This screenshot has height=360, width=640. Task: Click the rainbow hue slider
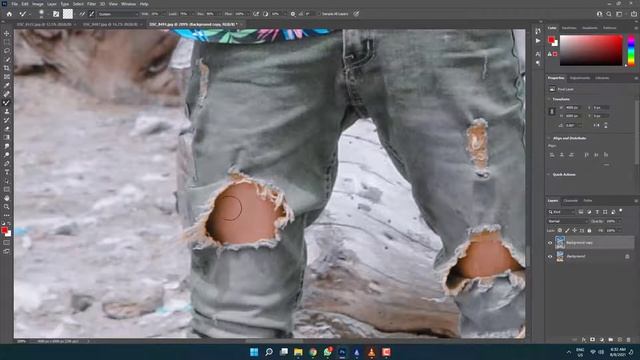631,50
